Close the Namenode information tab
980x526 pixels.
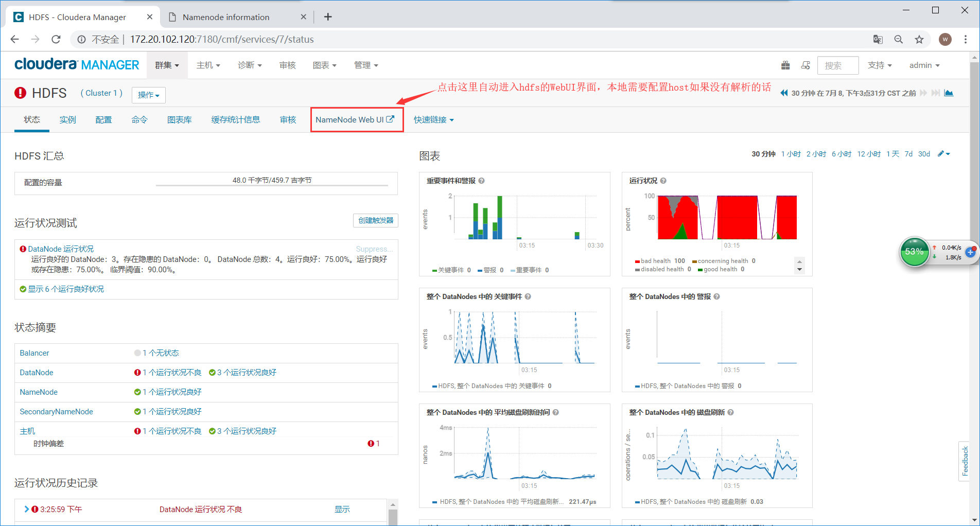click(304, 17)
